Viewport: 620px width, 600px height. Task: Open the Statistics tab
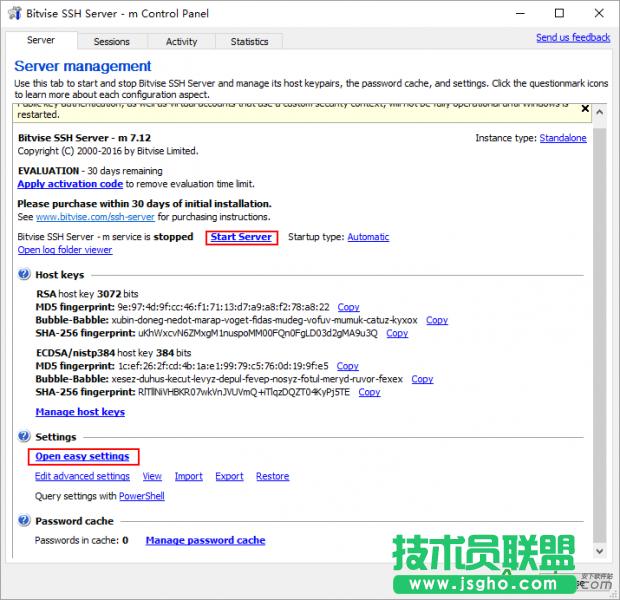point(249,42)
